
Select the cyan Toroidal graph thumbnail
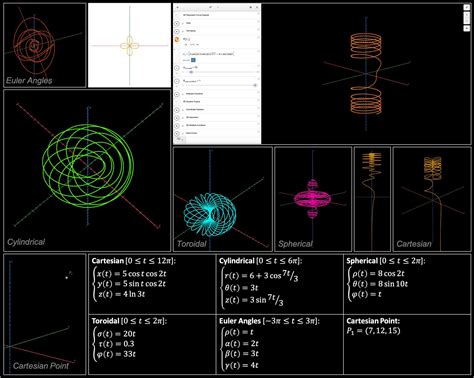(x=223, y=199)
